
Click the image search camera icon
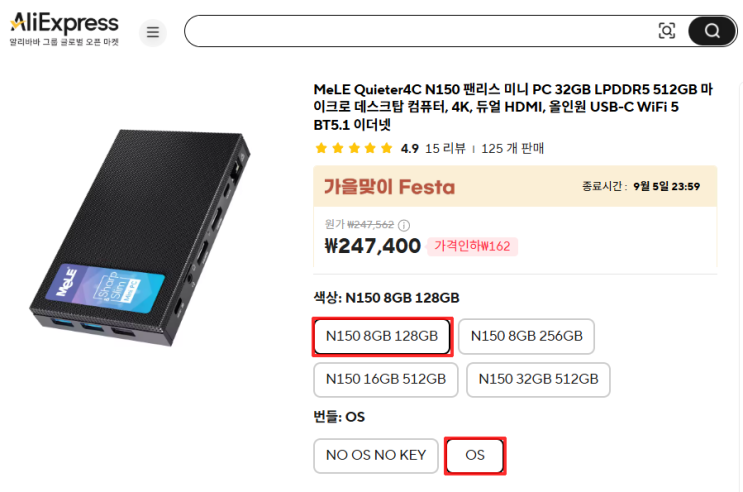click(x=667, y=31)
